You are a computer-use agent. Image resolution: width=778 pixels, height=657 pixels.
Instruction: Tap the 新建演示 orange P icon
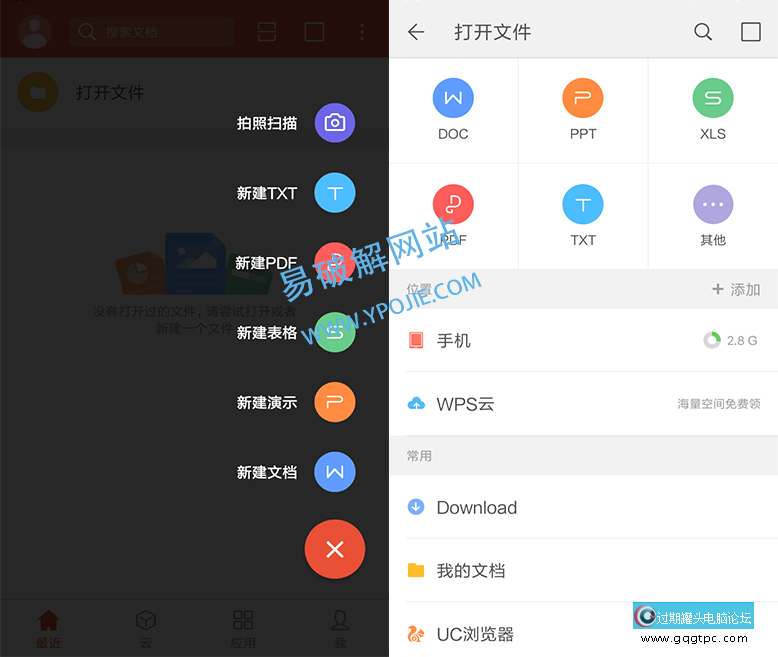tap(335, 402)
